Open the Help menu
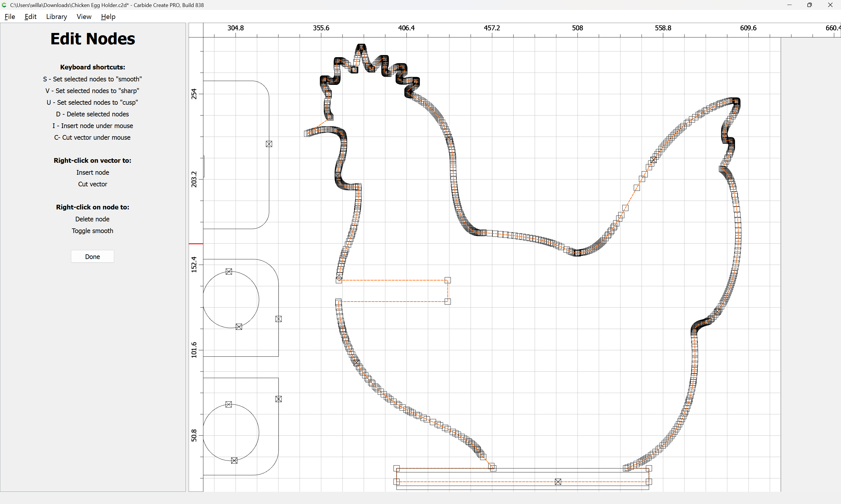841x504 pixels. 108,17
